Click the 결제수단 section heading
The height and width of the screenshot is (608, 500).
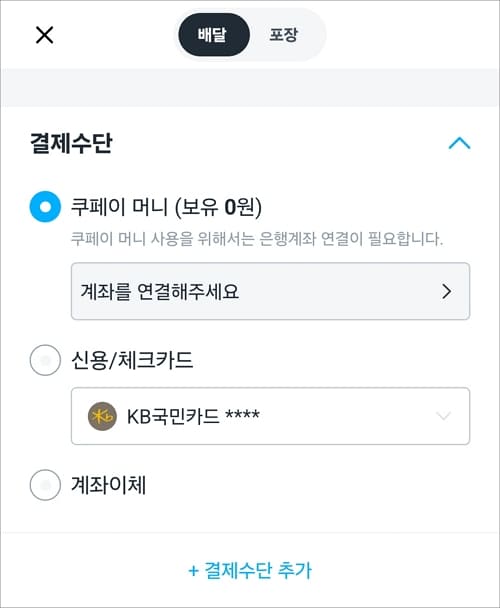71,143
